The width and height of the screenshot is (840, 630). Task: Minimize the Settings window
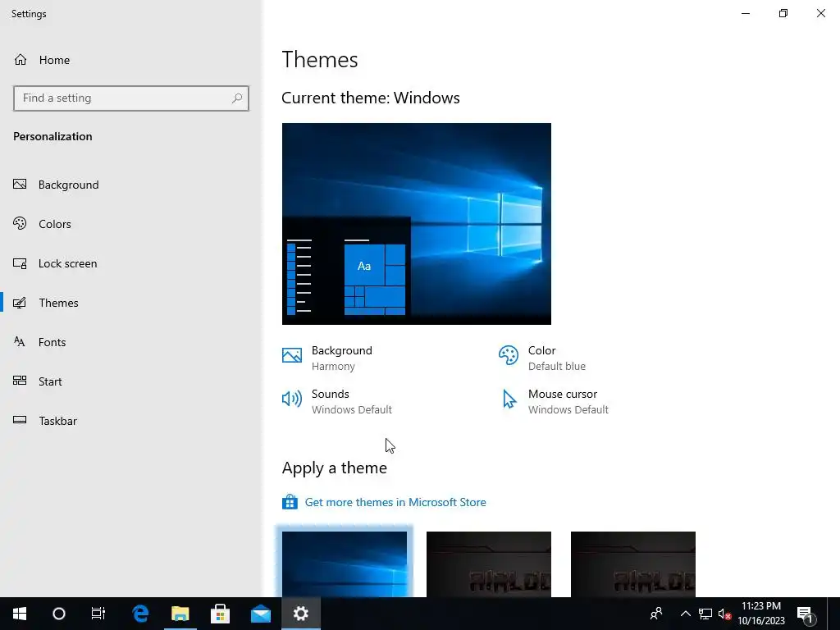(746, 13)
